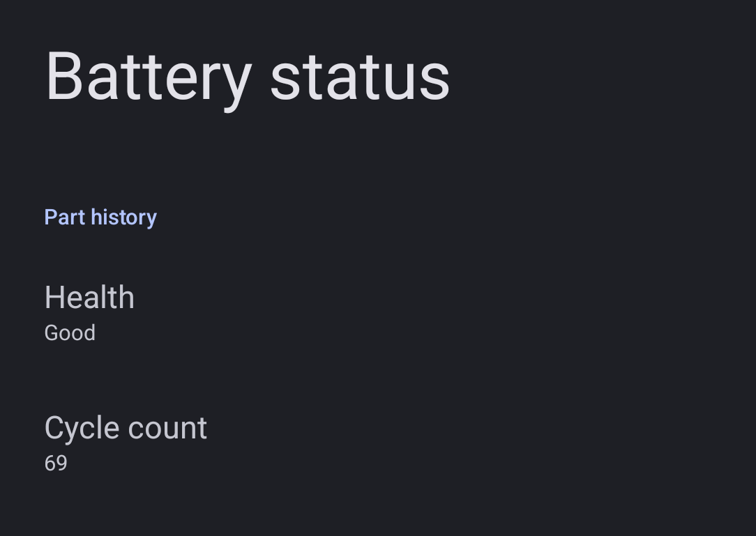The image size is (756, 536).
Task: Click the word history in the section header
Action: (x=123, y=217)
